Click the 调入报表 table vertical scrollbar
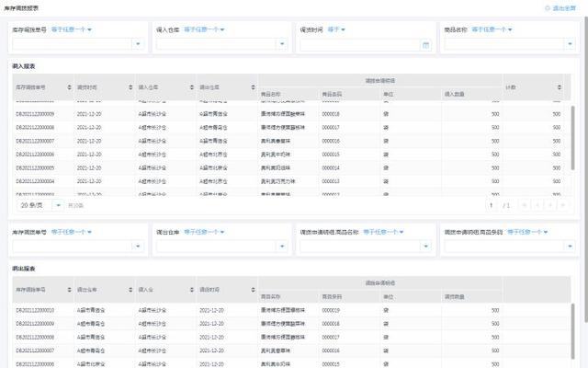This screenshot has height=368, width=588. [572, 138]
